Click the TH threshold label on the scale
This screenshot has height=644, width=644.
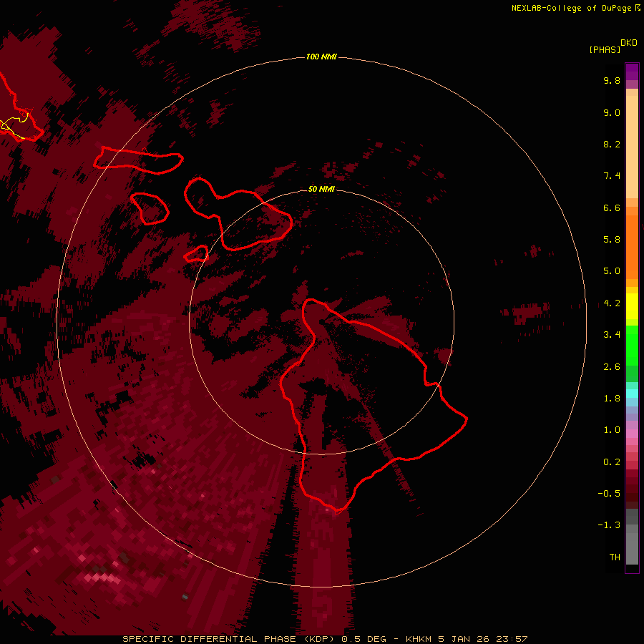pos(615,557)
